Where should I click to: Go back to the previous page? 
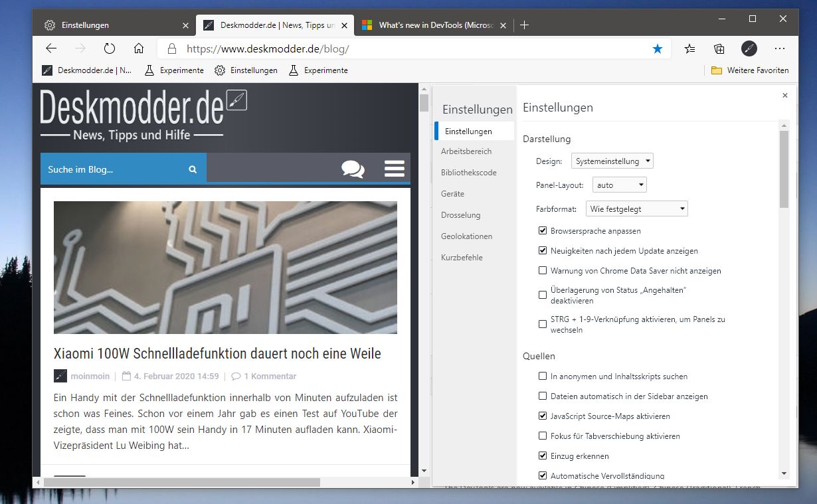(51, 48)
